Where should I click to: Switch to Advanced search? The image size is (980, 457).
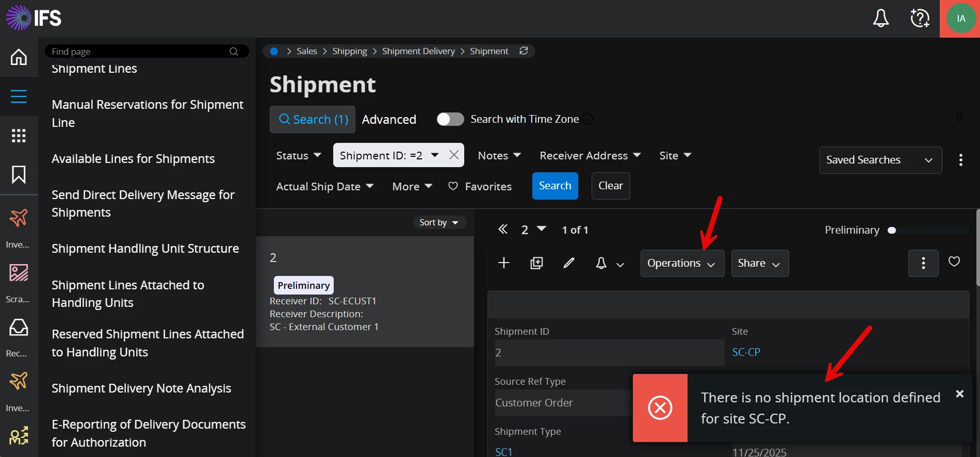click(x=389, y=119)
